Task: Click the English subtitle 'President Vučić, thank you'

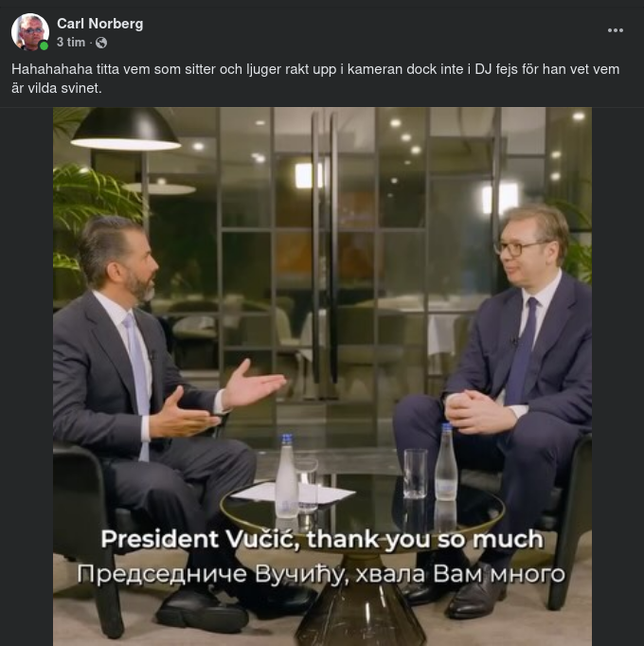Action: [x=322, y=540]
